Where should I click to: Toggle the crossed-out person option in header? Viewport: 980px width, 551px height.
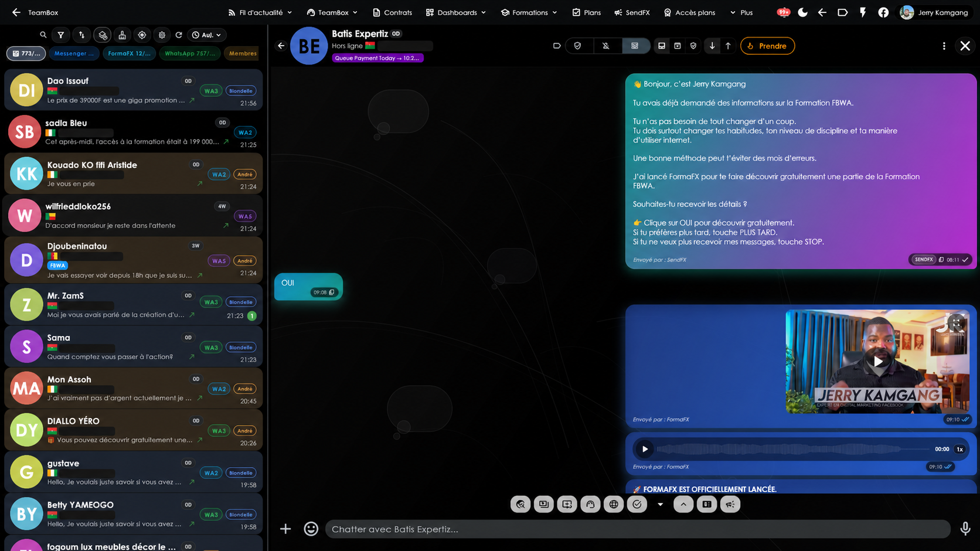pos(606,46)
